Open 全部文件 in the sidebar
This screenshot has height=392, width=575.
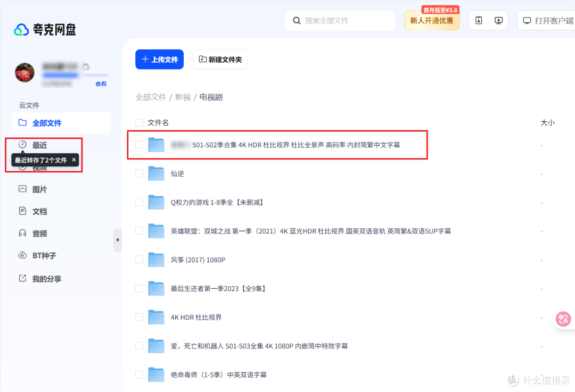click(61, 123)
